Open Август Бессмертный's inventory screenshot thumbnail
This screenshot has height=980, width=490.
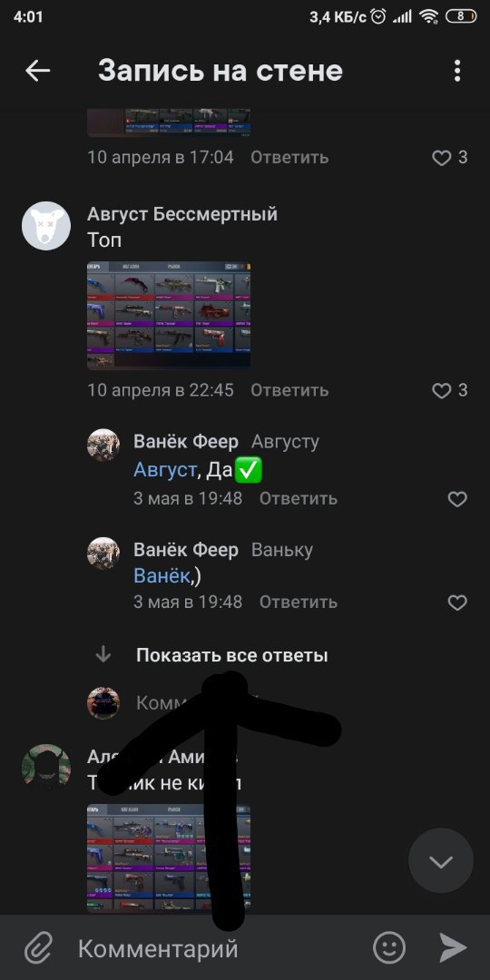point(169,315)
